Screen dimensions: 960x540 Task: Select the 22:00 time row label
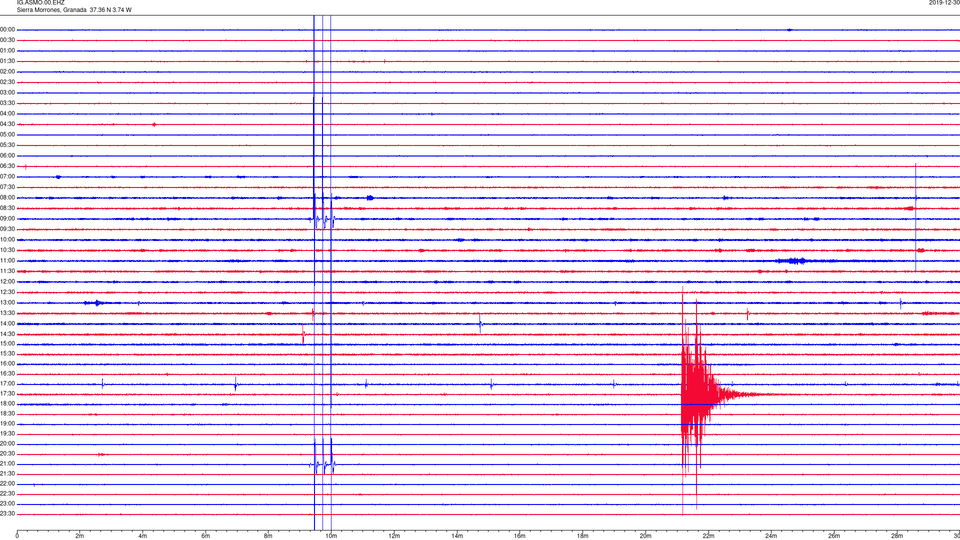(x=7, y=484)
